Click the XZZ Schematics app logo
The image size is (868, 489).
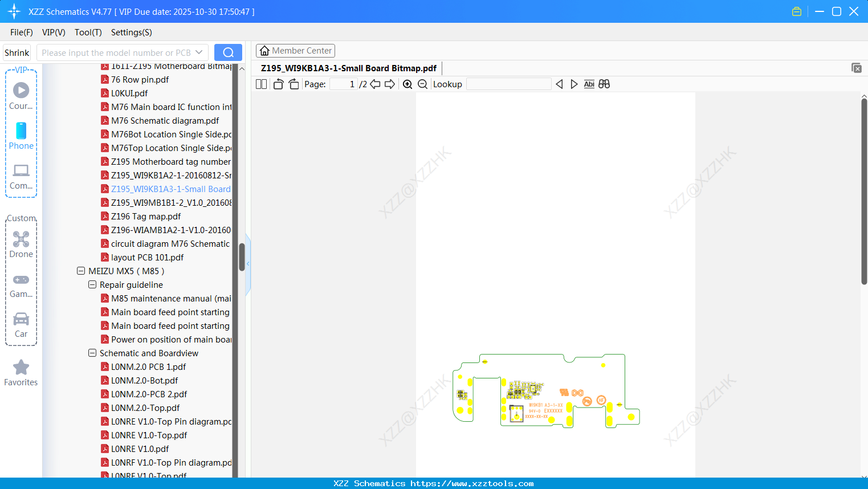[x=14, y=11]
